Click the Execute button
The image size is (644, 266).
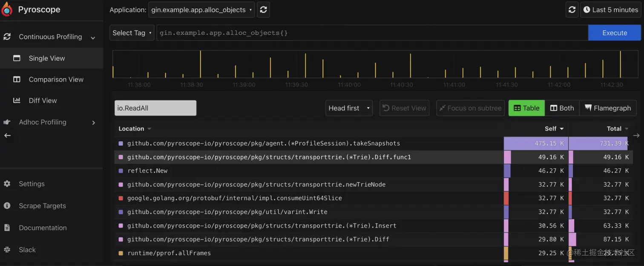coord(615,33)
